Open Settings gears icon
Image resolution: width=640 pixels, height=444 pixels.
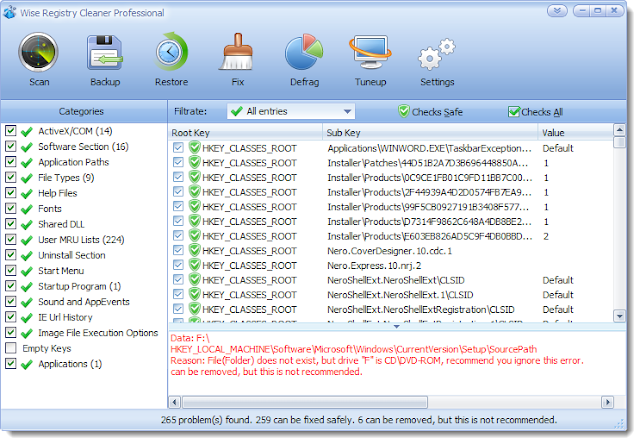click(437, 53)
